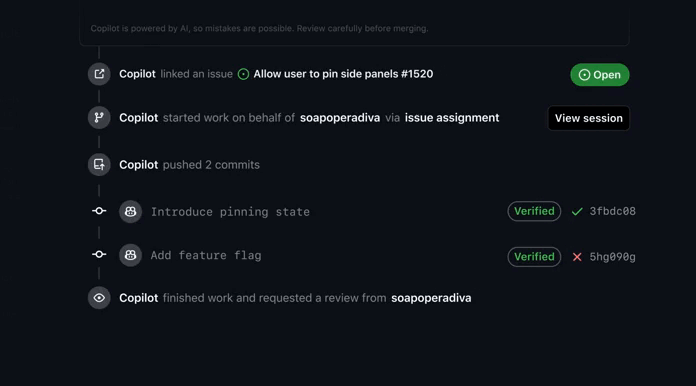
Task: Open commit hash 5hg090g
Action: 613,257
